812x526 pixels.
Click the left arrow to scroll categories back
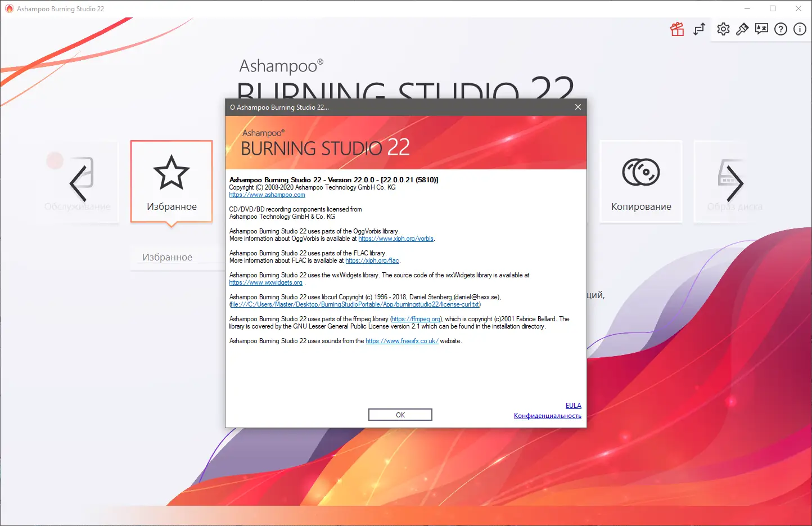click(x=78, y=183)
